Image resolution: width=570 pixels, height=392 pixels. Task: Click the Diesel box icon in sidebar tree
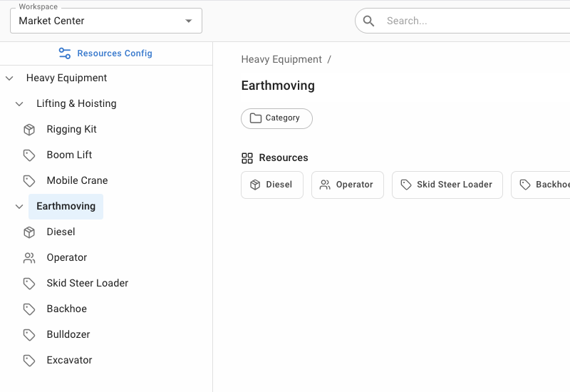pyautogui.click(x=29, y=232)
